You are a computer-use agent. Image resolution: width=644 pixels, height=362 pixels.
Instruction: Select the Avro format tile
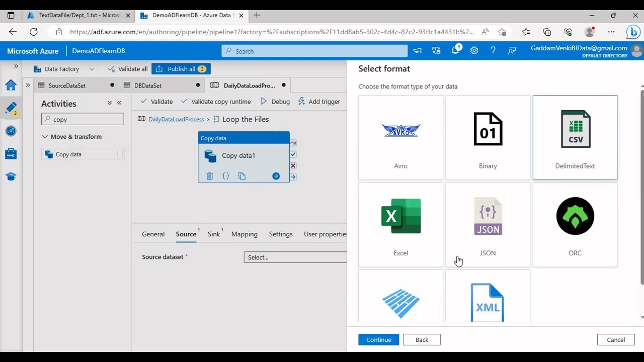(400, 138)
